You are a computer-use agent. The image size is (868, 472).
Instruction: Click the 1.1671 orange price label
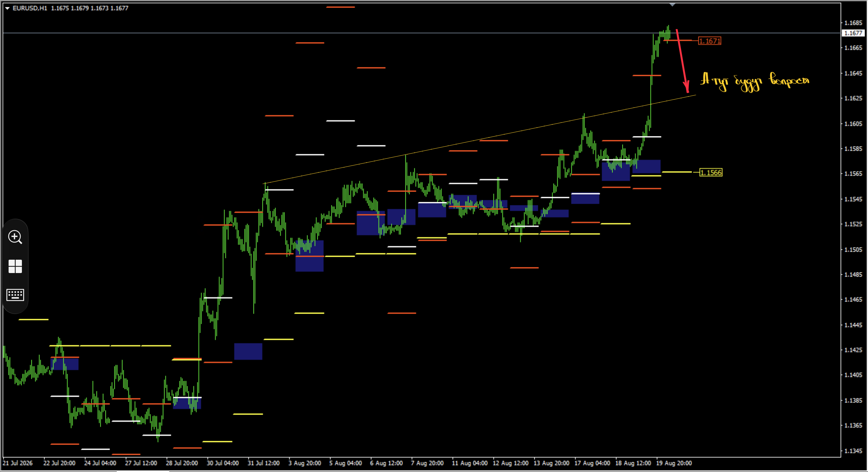pos(710,41)
